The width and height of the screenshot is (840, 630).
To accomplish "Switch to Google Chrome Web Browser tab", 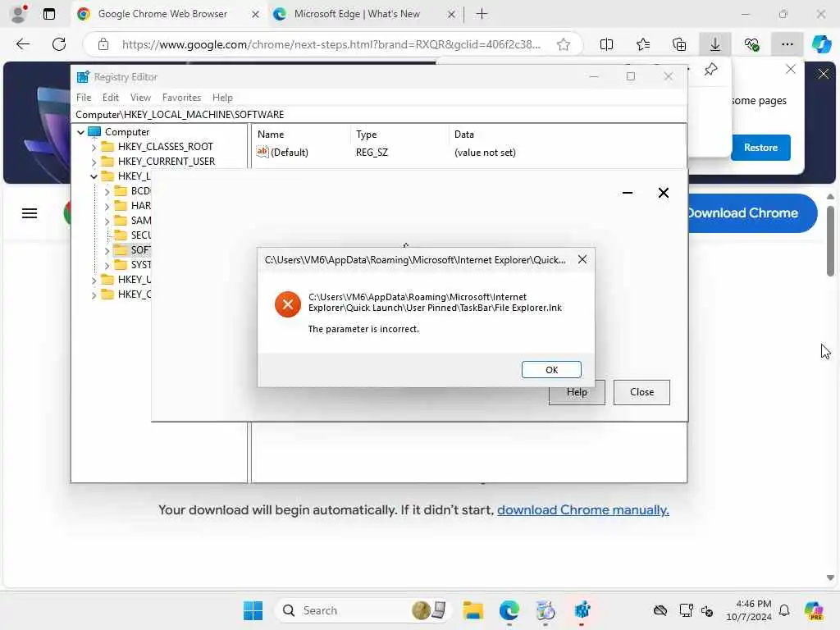I will pos(162,14).
